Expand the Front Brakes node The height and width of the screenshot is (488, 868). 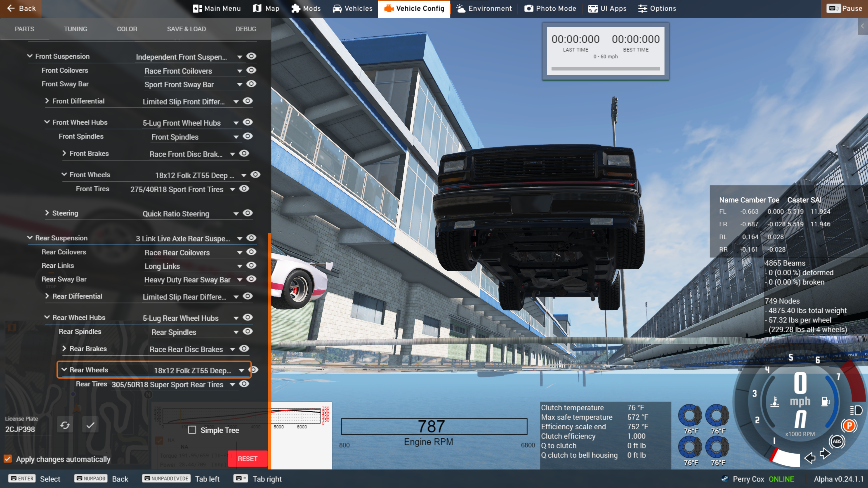[x=64, y=153]
